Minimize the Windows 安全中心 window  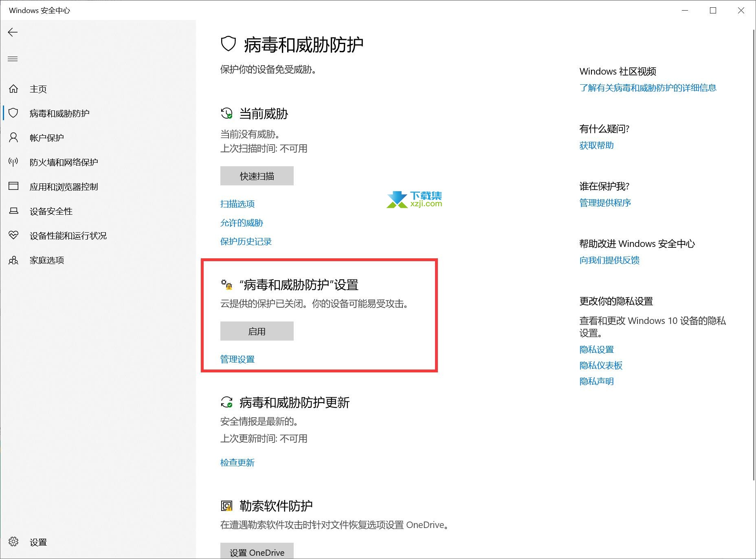pyautogui.click(x=685, y=11)
